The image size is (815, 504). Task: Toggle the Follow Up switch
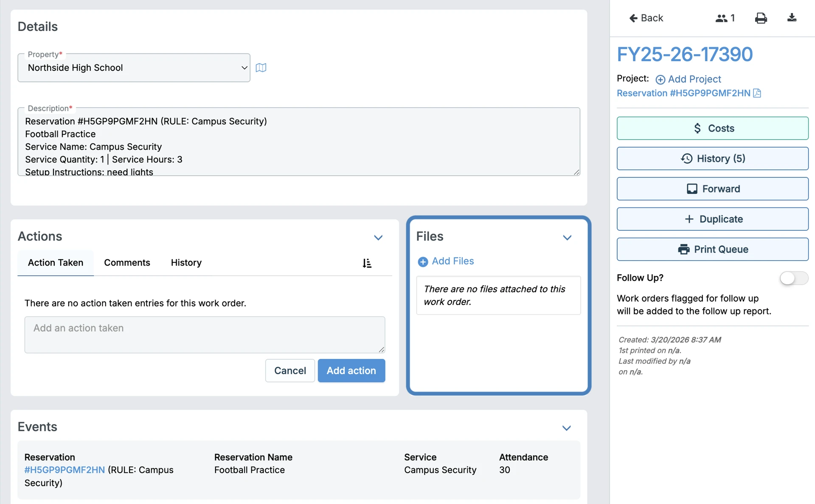click(793, 278)
